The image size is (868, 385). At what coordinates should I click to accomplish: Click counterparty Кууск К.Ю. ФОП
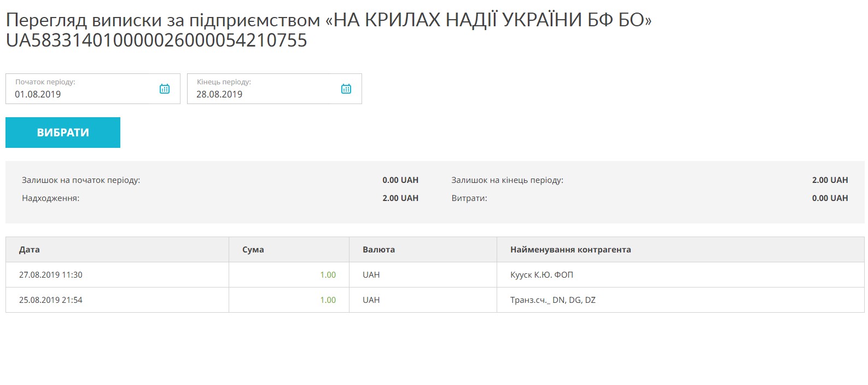tap(541, 275)
